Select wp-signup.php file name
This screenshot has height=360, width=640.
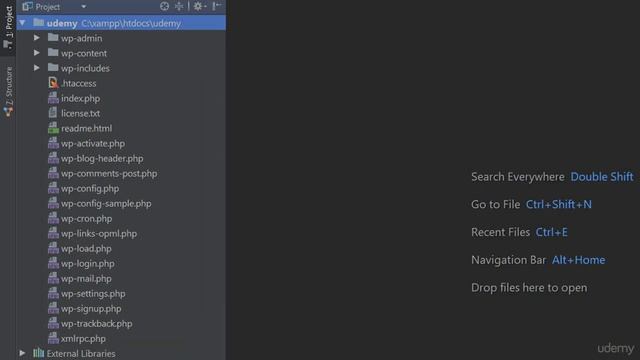point(91,309)
